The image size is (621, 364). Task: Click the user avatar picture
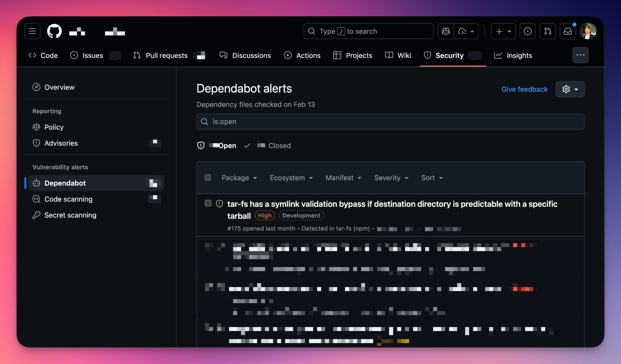[x=588, y=31]
